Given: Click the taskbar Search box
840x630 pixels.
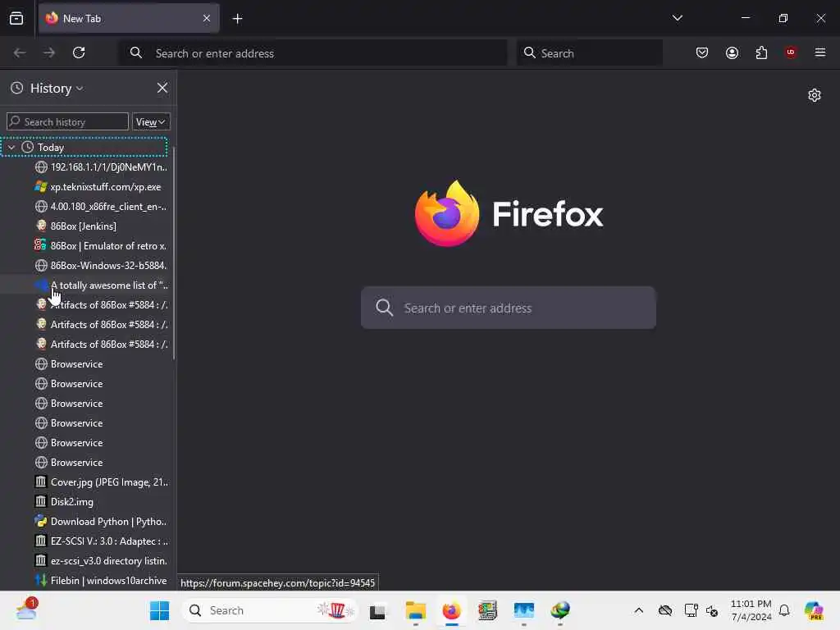Looking at the screenshot, I should [x=271, y=610].
